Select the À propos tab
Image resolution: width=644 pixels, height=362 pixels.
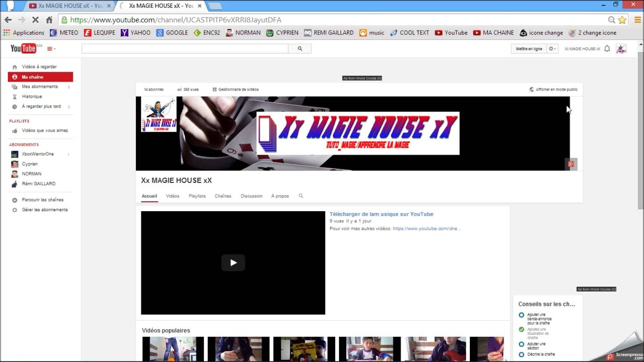click(280, 196)
